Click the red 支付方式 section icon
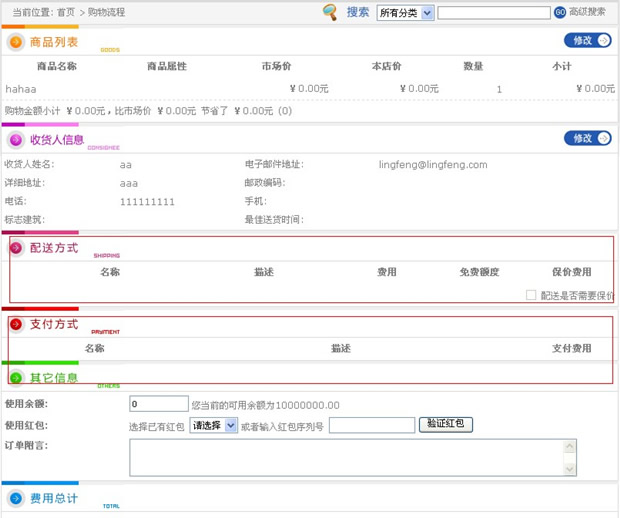Image resolution: width=620 pixels, height=518 pixels. [x=16, y=324]
